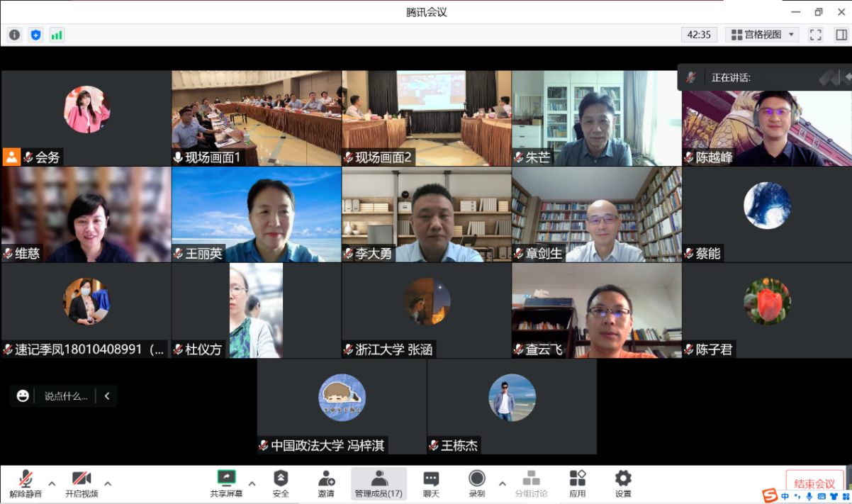Expand audio options arrow beside 解除静音
The width and height of the screenshot is (852, 504).
tap(50, 483)
